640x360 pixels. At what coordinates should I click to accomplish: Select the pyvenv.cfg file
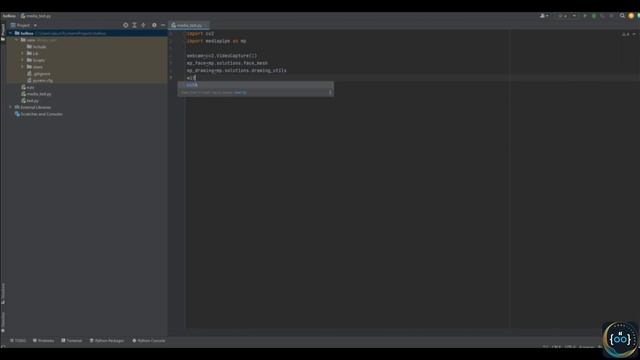40,80
